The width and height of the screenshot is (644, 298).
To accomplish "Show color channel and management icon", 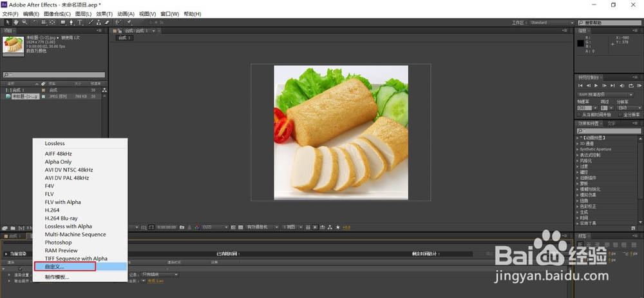I will (196, 227).
